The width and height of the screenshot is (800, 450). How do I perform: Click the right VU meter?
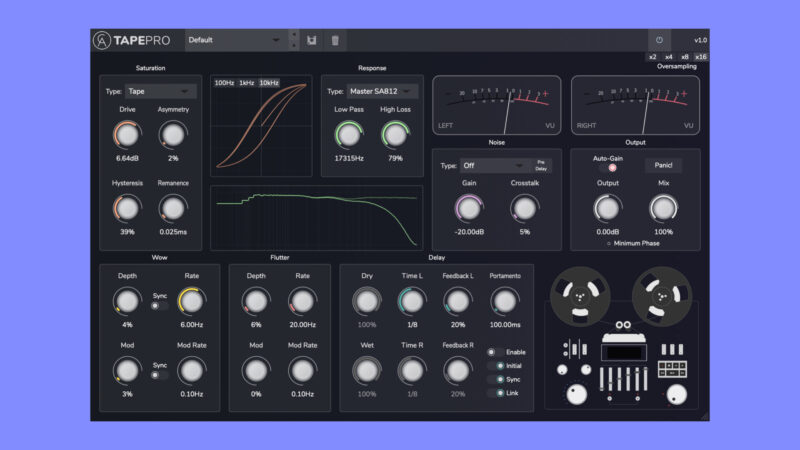[x=635, y=105]
